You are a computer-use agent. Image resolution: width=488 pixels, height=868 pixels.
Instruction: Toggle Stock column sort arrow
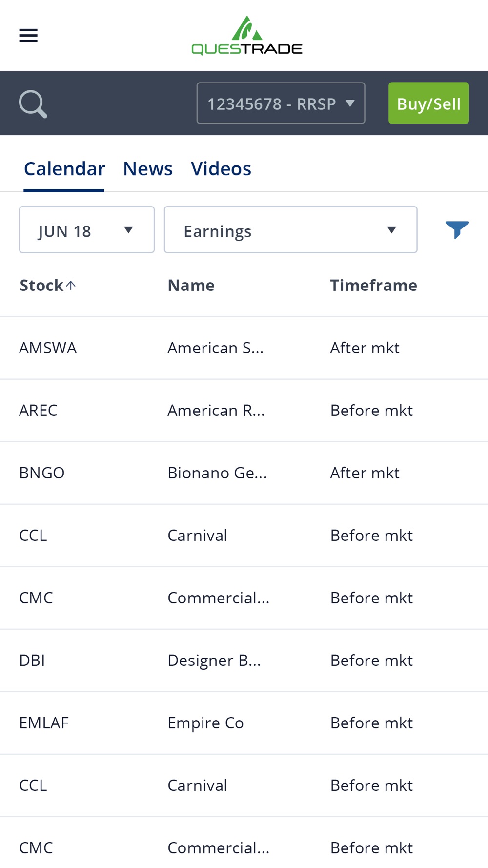71,285
